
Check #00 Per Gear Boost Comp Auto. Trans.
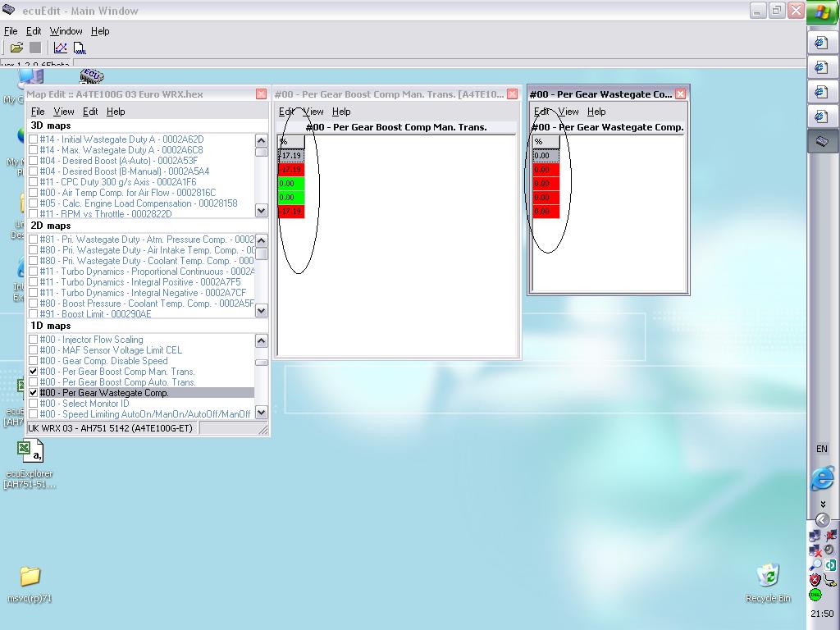point(33,382)
